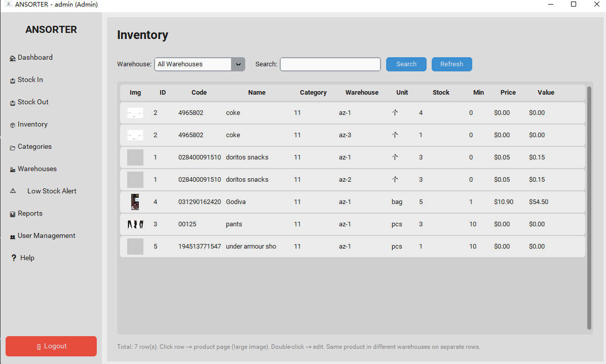Click the Stock Out box icon
The image size is (606, 364).
pyautogui.click(x=12, y=103)
